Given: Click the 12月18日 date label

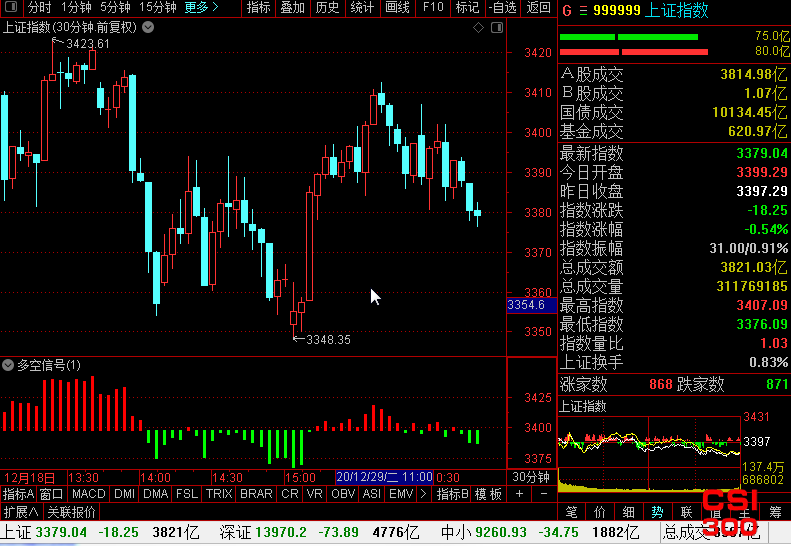Looking at the screenshot, I should pos(29,477).
